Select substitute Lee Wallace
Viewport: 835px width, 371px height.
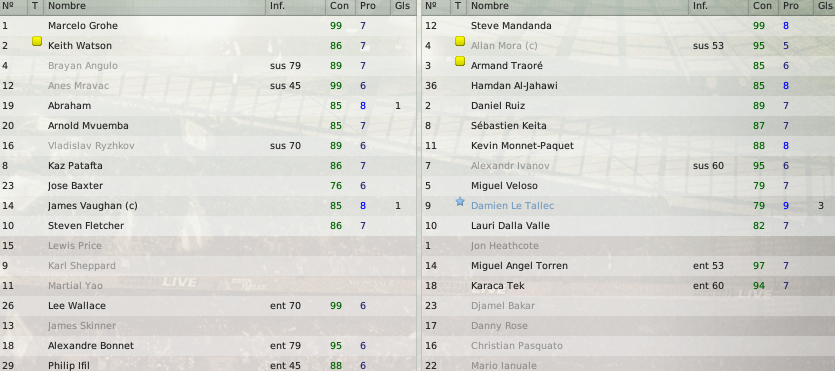click(77, 306)
